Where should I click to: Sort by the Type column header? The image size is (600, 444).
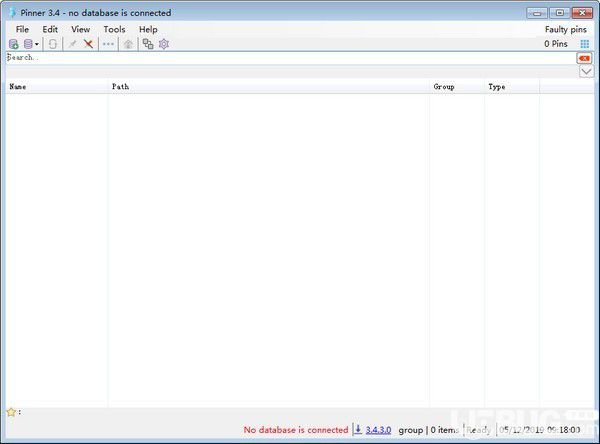click(x=512, y=87)
